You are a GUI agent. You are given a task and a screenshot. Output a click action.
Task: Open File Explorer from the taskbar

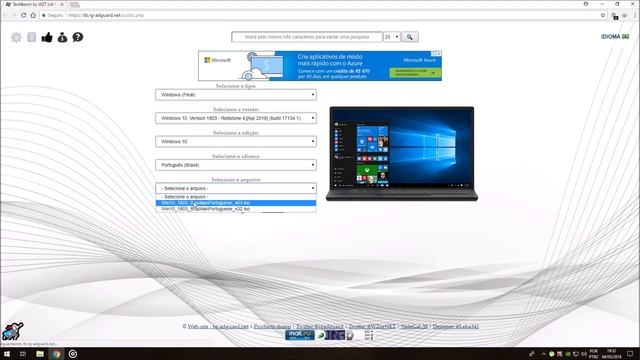tap(40, 354)
